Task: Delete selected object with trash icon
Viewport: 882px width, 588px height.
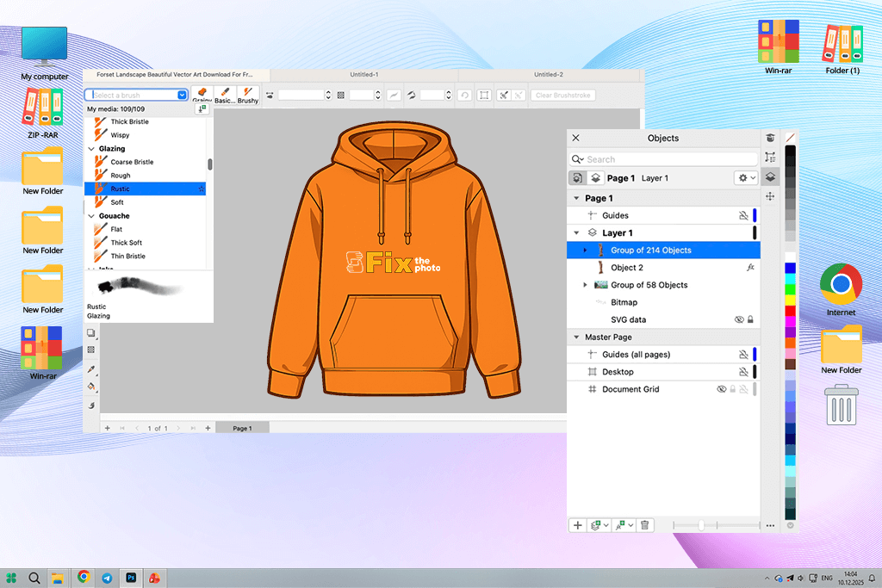Action: (644, 525)
